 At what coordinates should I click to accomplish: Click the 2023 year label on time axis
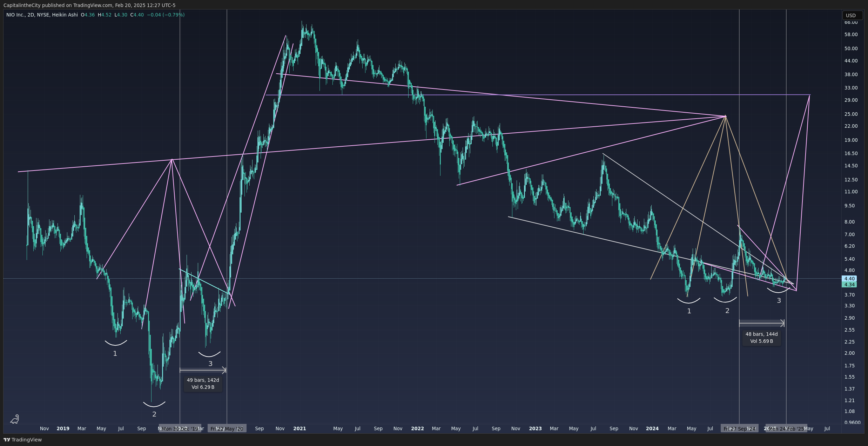(535, 428)
